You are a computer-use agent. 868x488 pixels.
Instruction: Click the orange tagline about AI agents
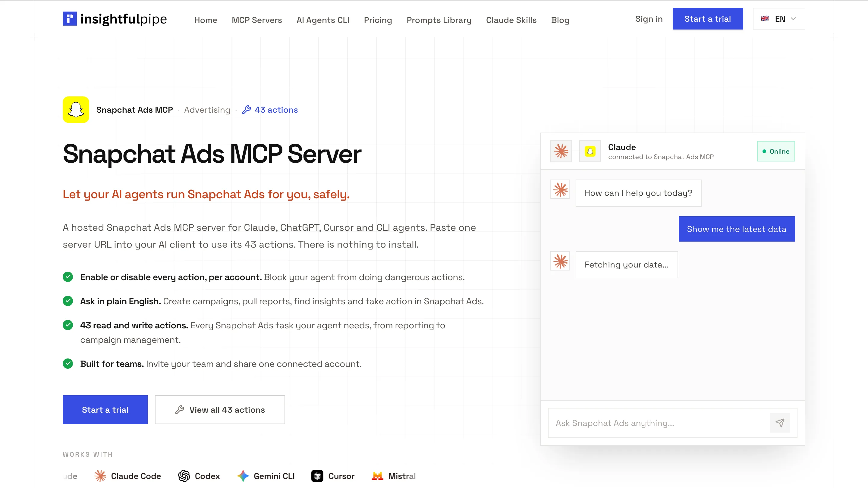tap(206, 194)
